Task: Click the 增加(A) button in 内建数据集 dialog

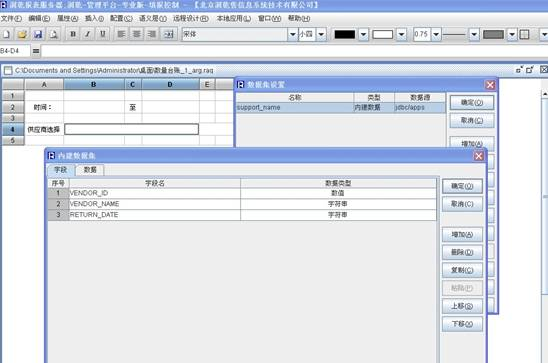Action: tap(462, 234)
